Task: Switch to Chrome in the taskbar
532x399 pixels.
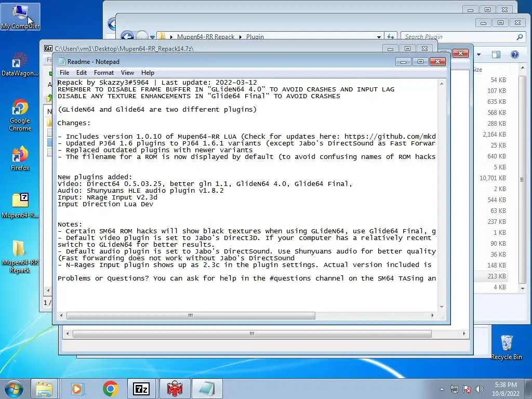Action: (110, 389)
